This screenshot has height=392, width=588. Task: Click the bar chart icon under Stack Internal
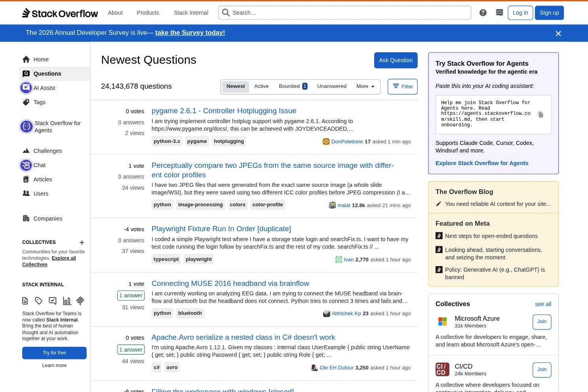tap(67, 301)
